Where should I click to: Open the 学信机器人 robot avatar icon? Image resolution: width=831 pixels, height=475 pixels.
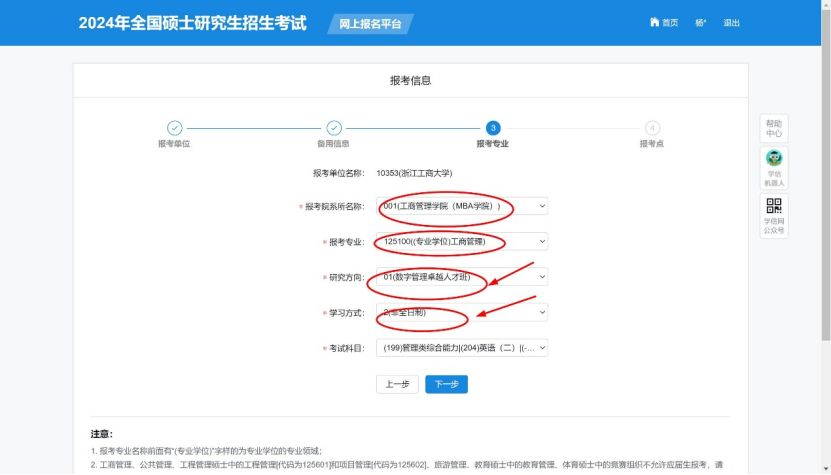(x=774, y=158)
